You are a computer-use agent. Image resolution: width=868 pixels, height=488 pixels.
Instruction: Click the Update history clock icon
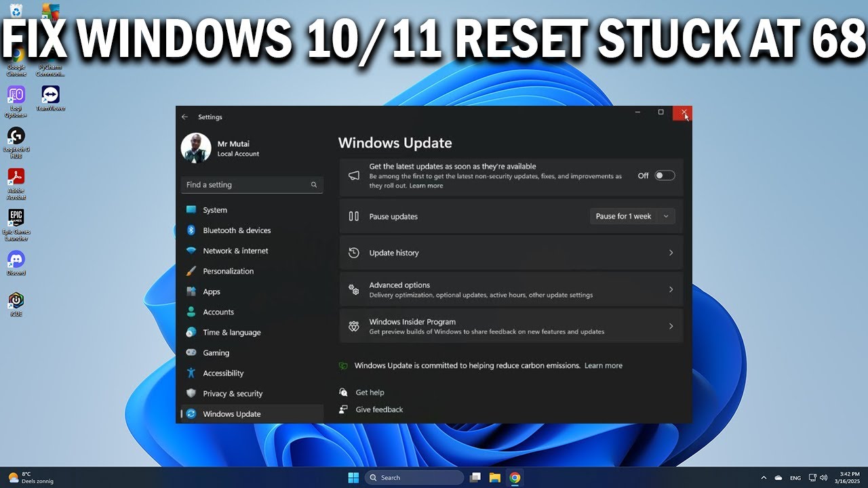(x=354, y=253)
